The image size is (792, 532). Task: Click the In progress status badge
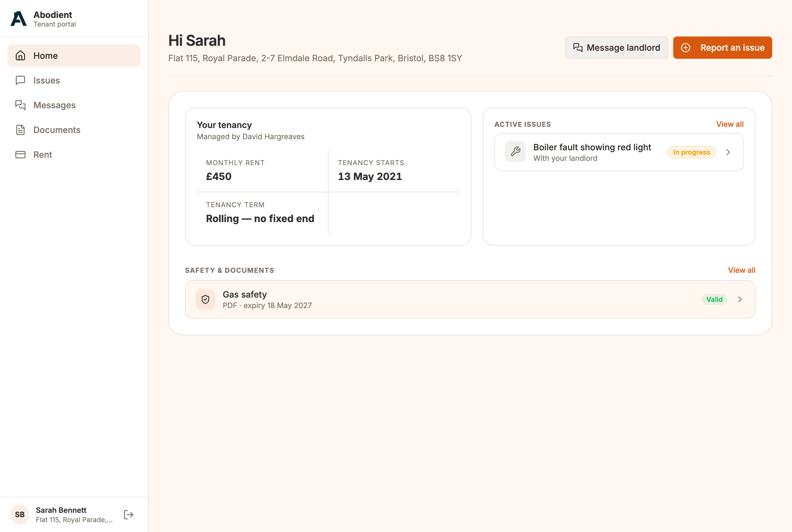click(x=691, y=152)
